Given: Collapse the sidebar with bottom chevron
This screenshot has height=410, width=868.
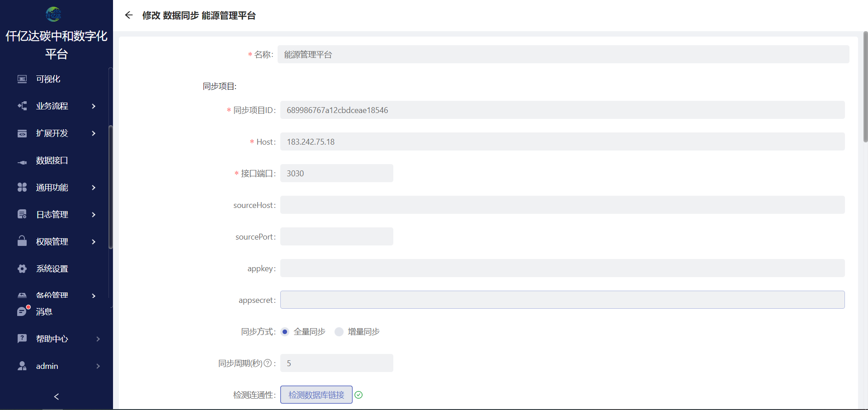Looking at the screenshot, I should (57, 396).
